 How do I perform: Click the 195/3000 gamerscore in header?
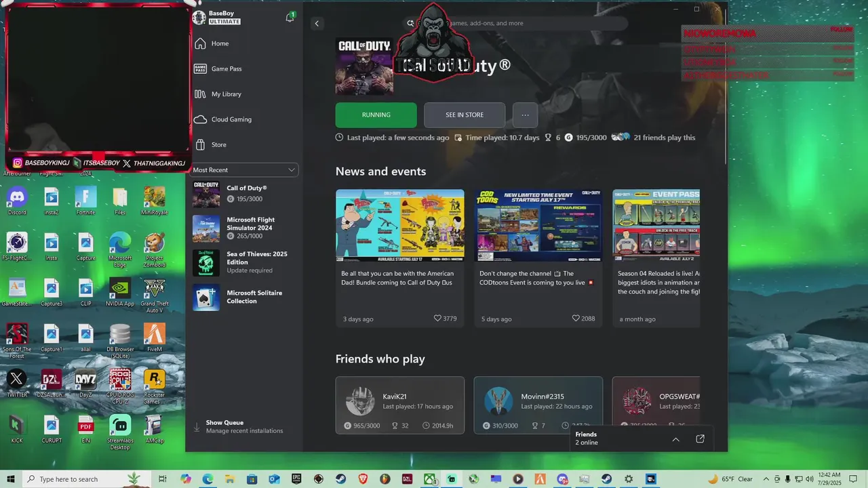tap(591, 138)
